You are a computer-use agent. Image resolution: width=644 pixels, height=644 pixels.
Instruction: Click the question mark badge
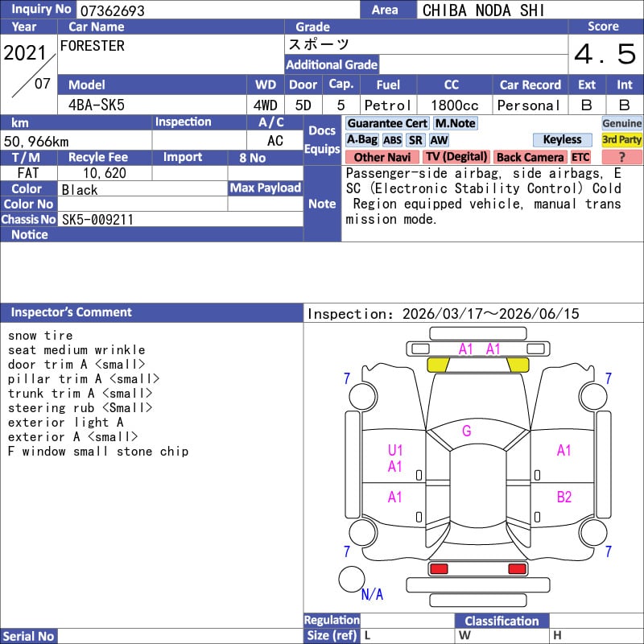tap(621, 157)
